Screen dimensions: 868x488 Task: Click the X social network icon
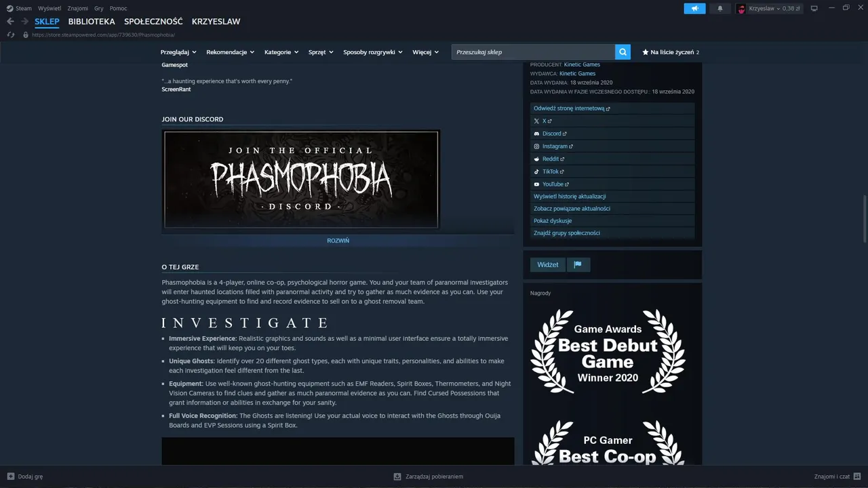[536, 121]
